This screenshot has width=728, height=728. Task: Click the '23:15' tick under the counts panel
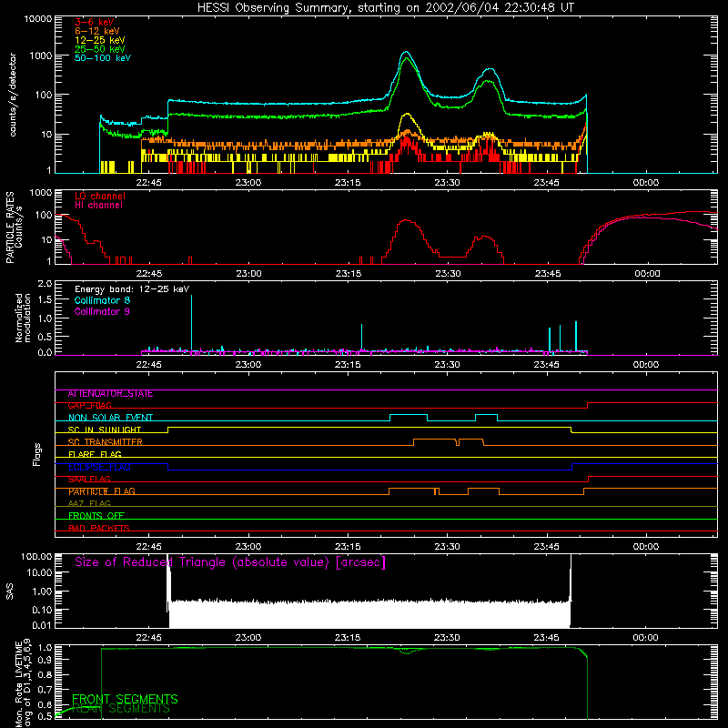coord(348,183)
